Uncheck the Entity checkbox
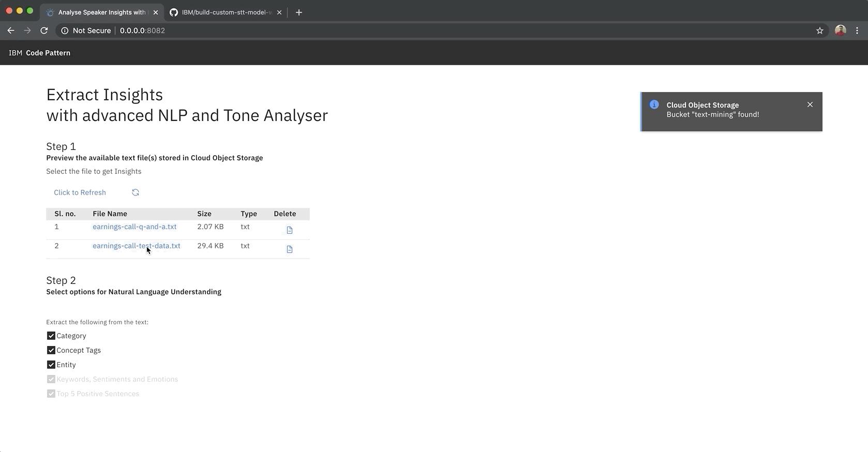Image resolution: width=868 pixels, height=452 pixels. 51,365
